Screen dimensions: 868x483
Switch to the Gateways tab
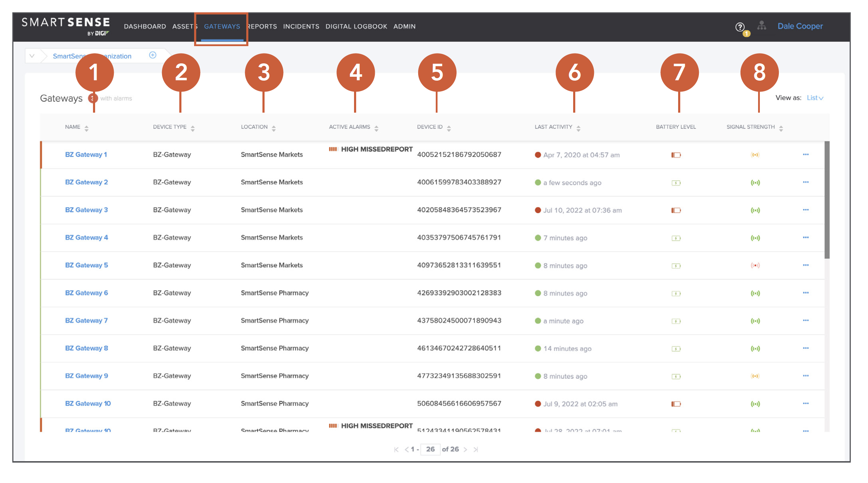point(222,26)
